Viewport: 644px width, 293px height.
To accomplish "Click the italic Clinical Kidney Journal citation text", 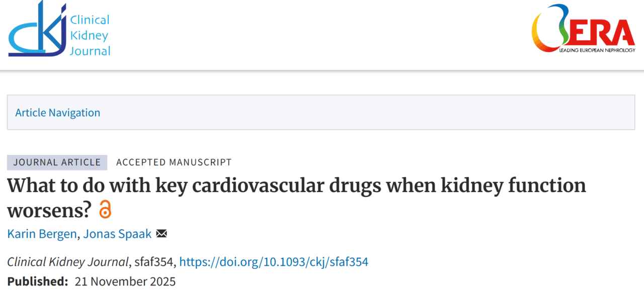I will (x=66, y=261).
